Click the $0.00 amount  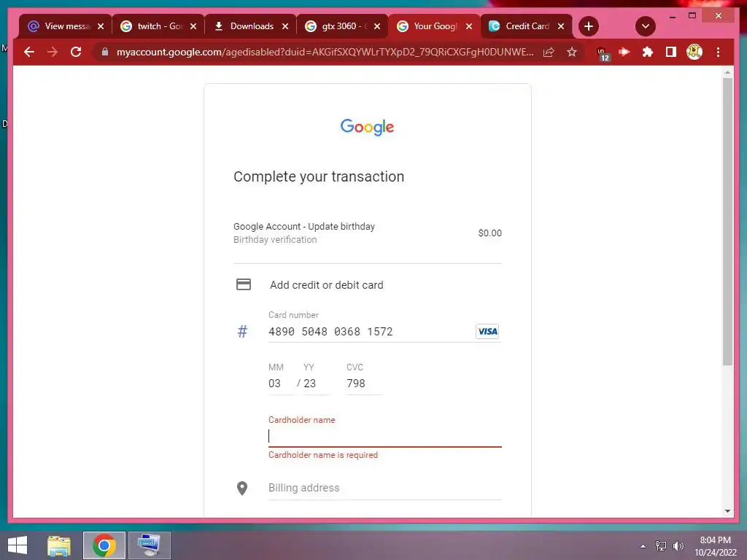[x=489, y=233]
